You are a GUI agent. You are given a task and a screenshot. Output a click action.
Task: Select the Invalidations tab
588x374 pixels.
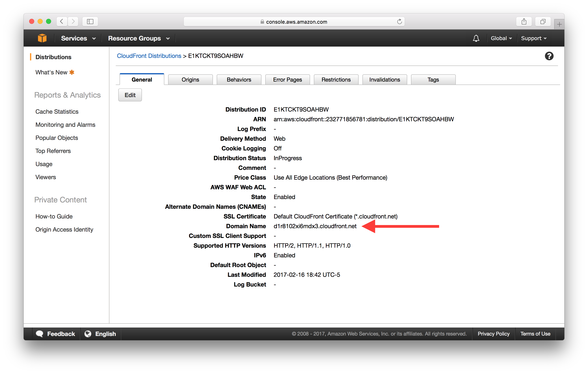tap(385, 79)
